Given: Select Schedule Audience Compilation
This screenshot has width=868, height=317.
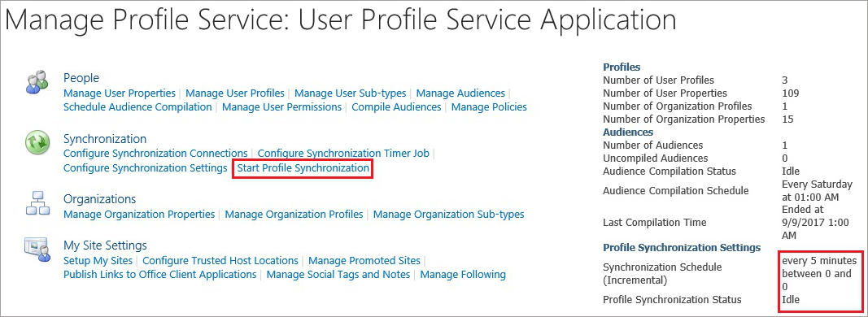Looking at the screenshot, I should pyautogui.click(x=137, y=106).
